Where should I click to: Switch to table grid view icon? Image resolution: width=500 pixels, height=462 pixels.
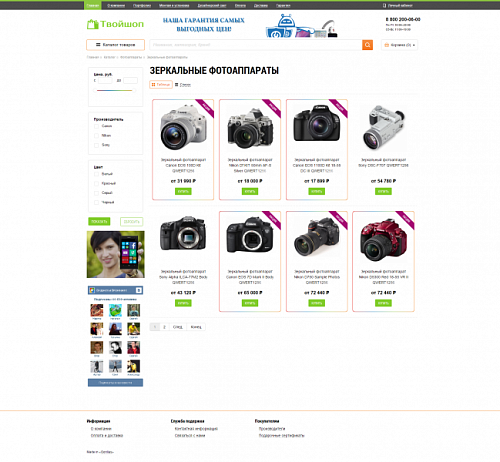[x=153, y=85]
